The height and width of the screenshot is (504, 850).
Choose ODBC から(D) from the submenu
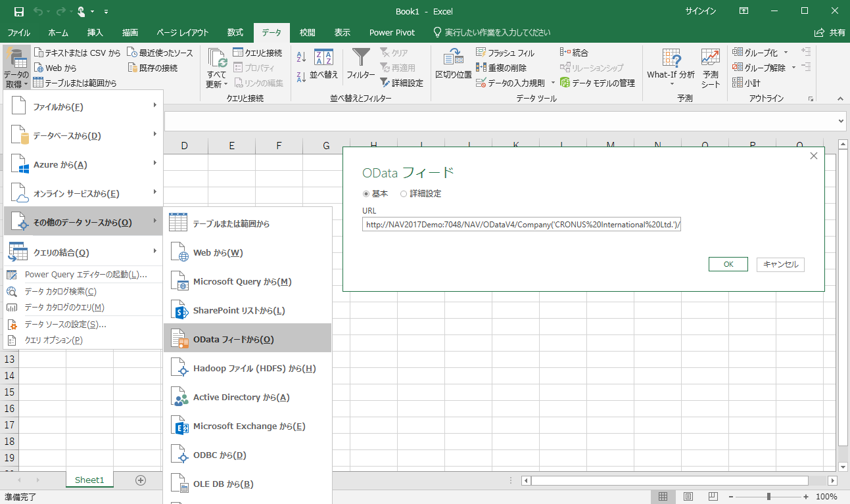click(x=248, y=455)
